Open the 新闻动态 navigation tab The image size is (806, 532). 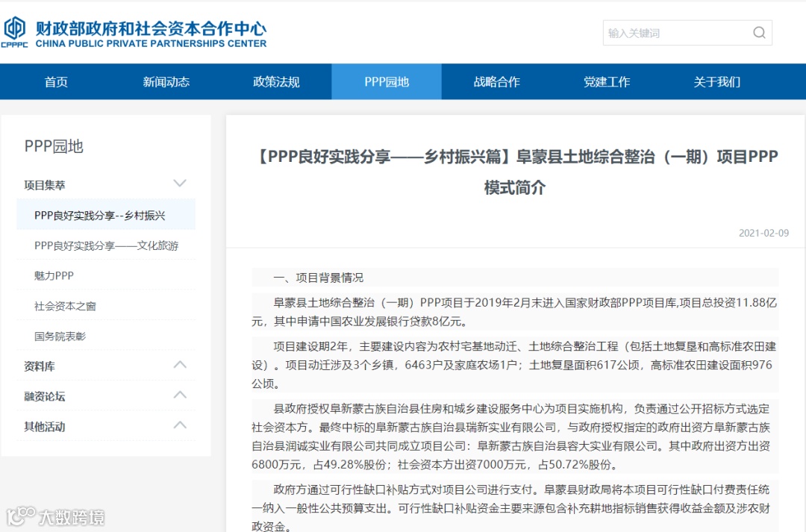(x=166, y=82)
